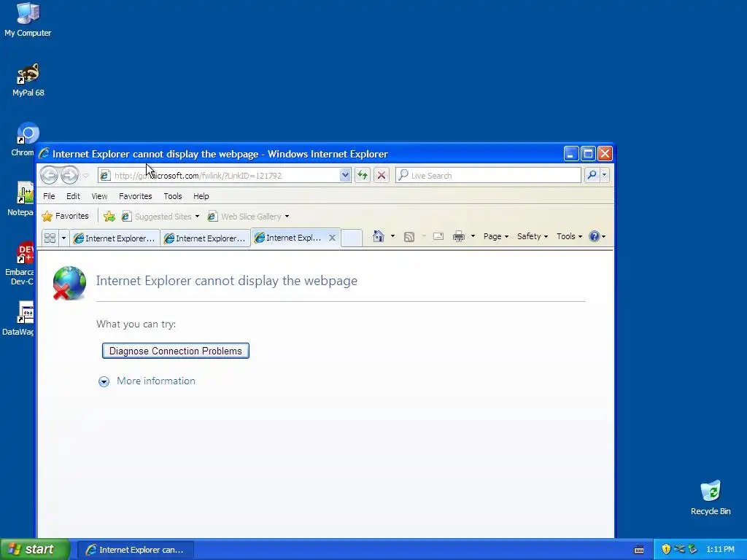The image size is (747, 560).
Task: Open the Start menu
Action: point(34,550)
